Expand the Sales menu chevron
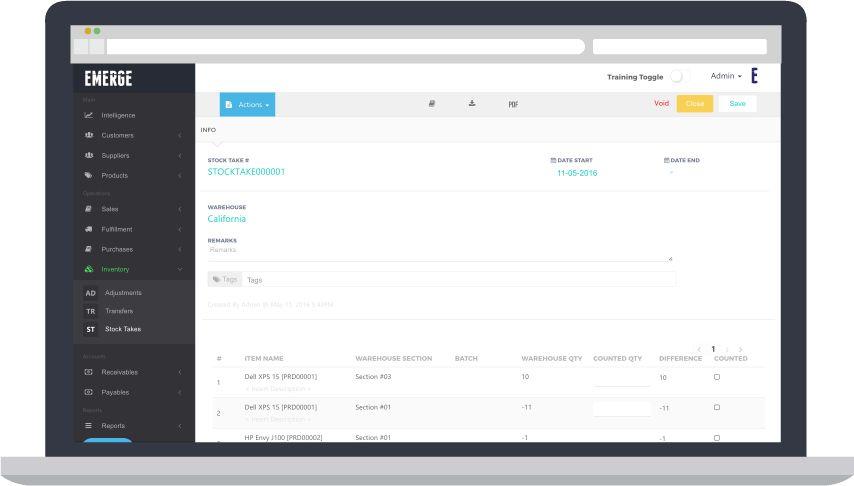This screenshot has height=486, width=854. coord(180,209)
